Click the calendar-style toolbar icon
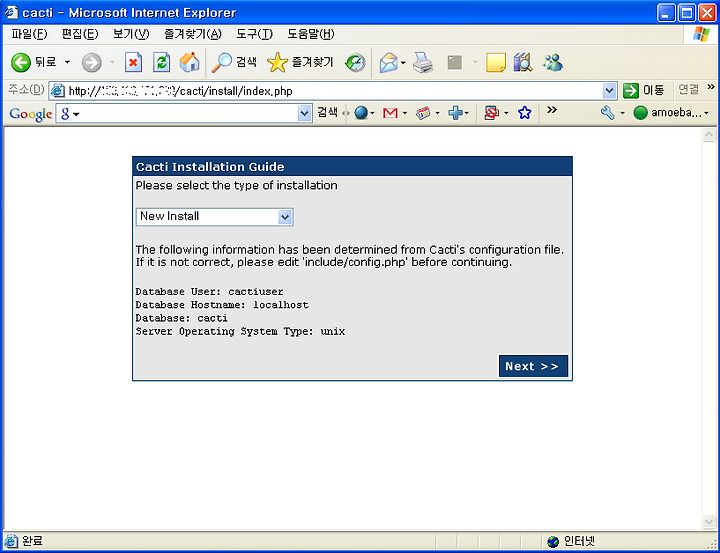The width and height of the screenshot is (720, 553). [x=423, y=113]
